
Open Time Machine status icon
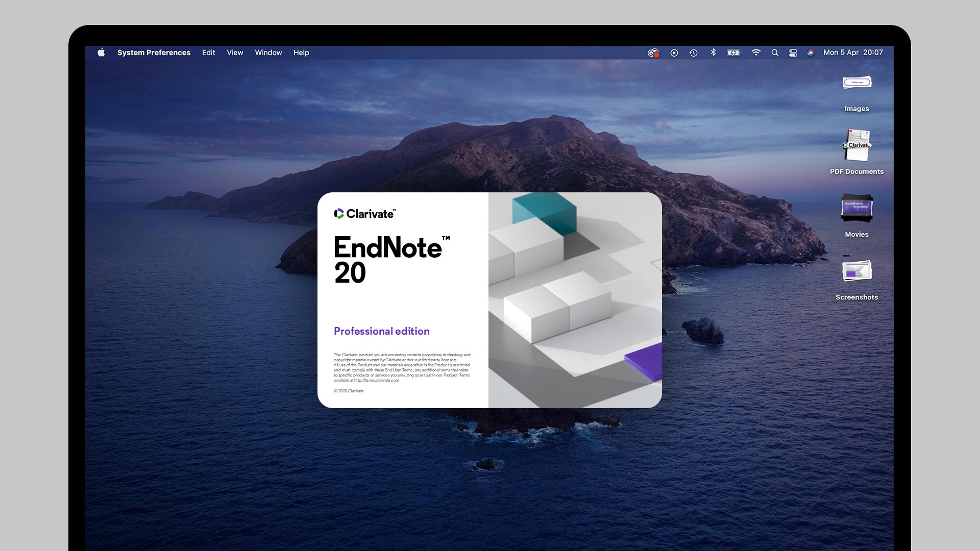coord(693,53)
